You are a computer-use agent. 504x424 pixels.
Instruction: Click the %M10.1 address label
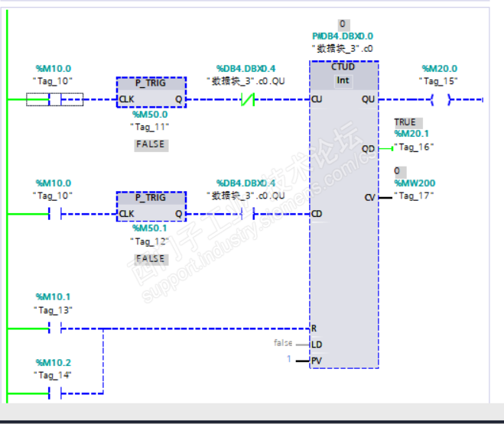[x=53, y=297]
